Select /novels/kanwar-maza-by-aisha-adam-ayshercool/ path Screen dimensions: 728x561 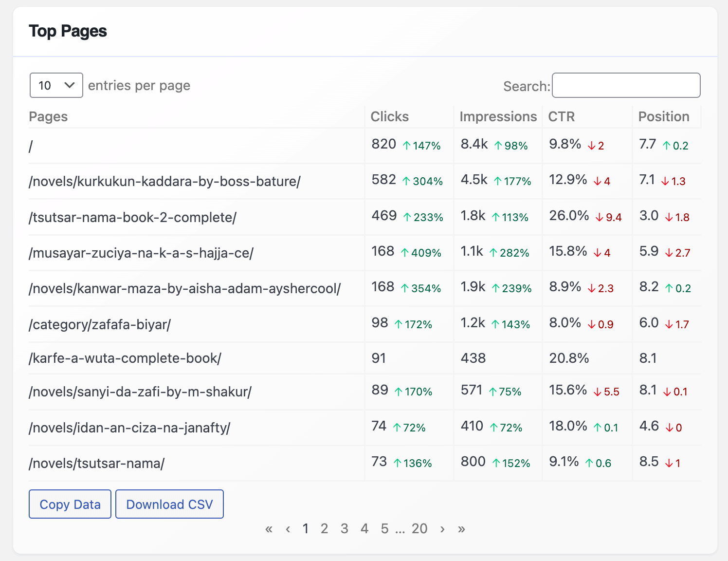(185, 288)
